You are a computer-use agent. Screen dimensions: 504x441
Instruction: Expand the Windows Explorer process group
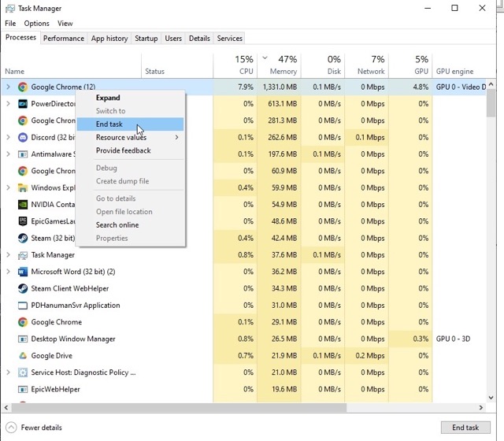click(9, 187)
